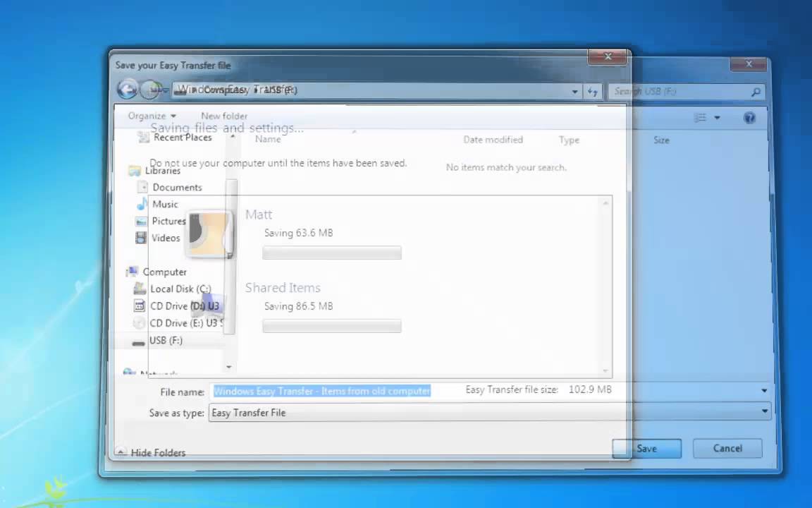Click the '102.9 MB' file size value
812x508 pixels.
tap(590, 389)
